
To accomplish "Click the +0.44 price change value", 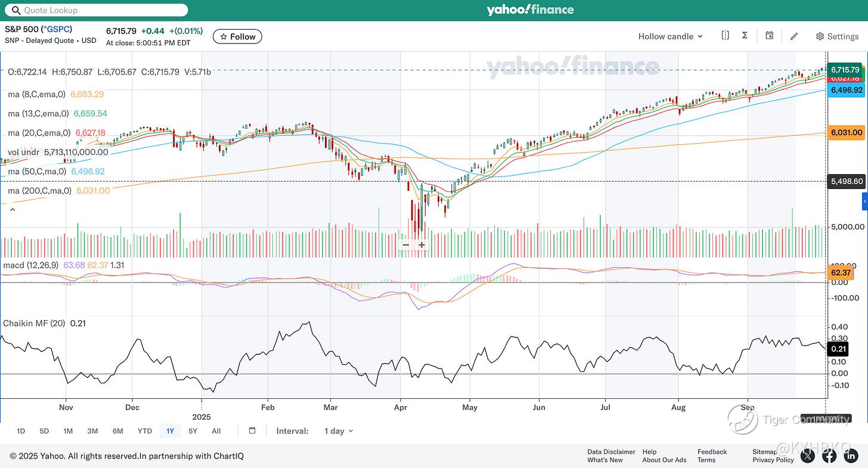I will click(x=153, y=30).
